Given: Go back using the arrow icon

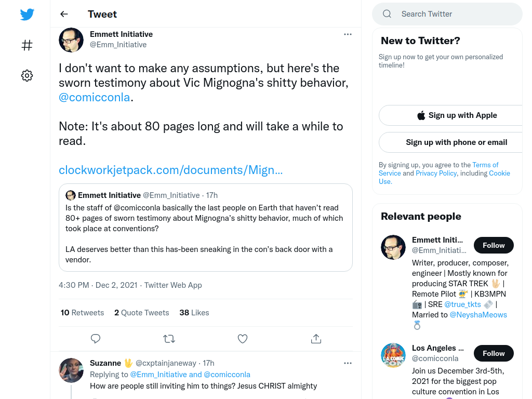Looking at the screenshot, I should pyautogui.click(x=64, y=14).
